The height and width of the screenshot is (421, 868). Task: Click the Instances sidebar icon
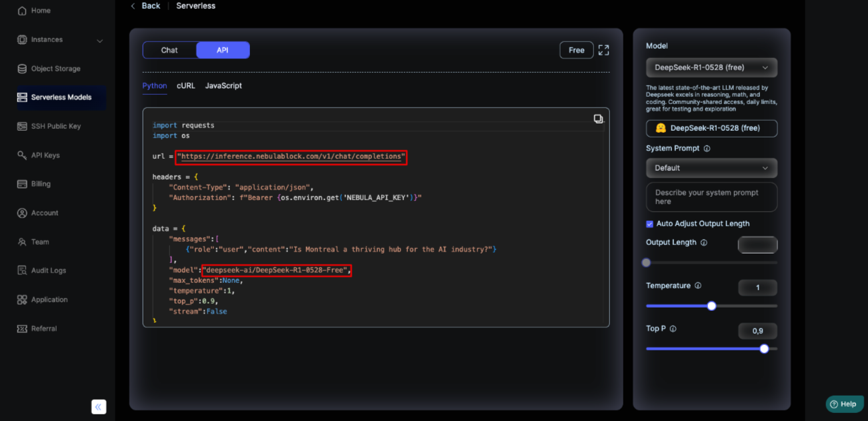coord(22,39)
